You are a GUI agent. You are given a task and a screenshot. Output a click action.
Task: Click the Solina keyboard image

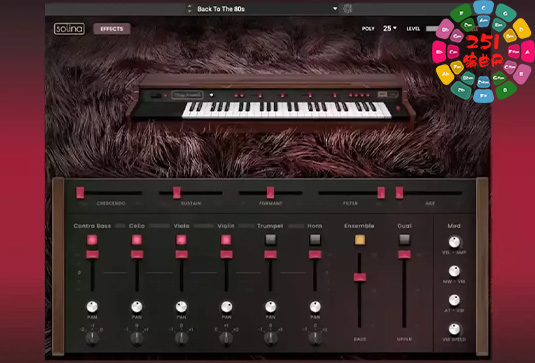click(x=270, y=101)
